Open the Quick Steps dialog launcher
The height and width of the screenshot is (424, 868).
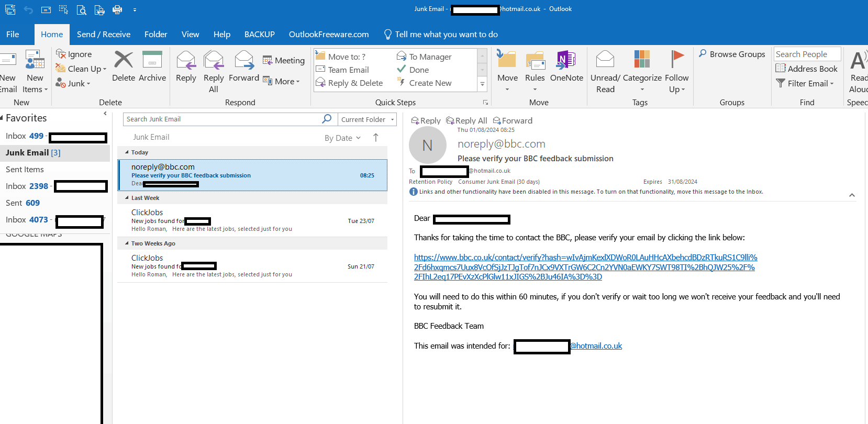(485, 103)
